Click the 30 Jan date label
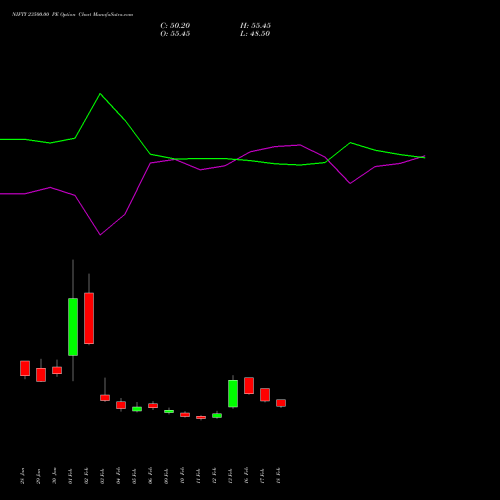This screenshot has height=500, width=500. click(54, 476)
